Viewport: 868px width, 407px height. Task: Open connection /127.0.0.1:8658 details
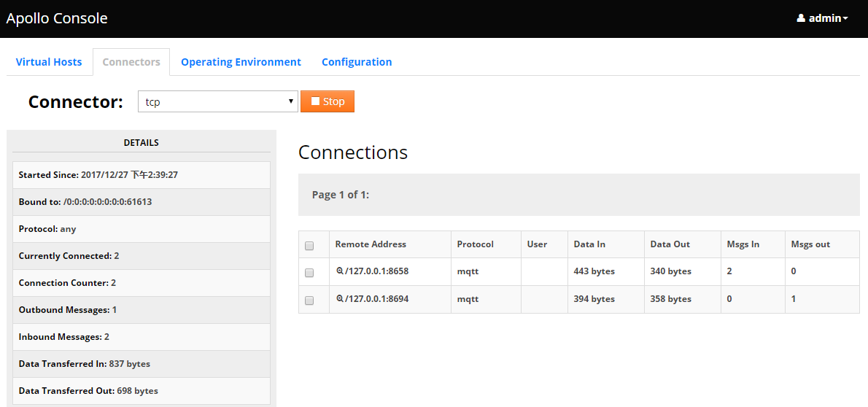(x=376, y=271)
